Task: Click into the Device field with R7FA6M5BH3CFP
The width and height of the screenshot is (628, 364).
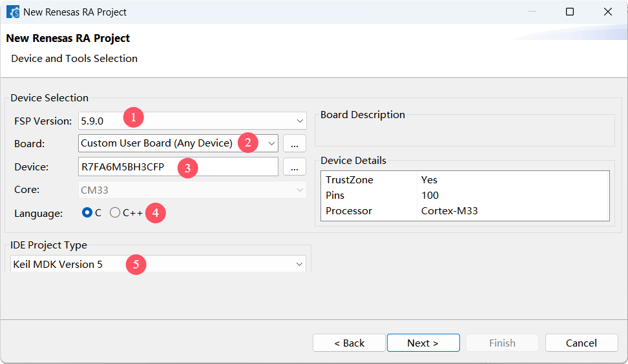Action: click(178, 167)
